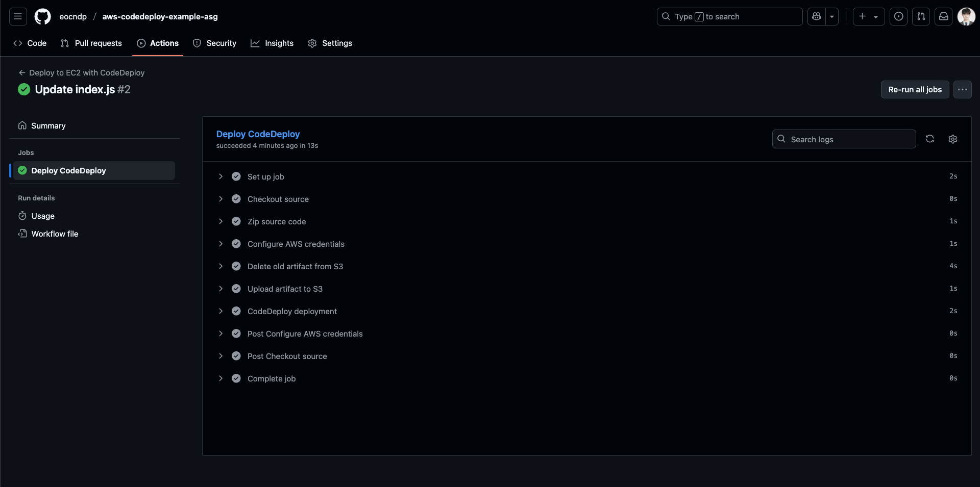Click success check beside Upload artifact to S3
This screenshot has width=980, height=487.
(236, 289)
